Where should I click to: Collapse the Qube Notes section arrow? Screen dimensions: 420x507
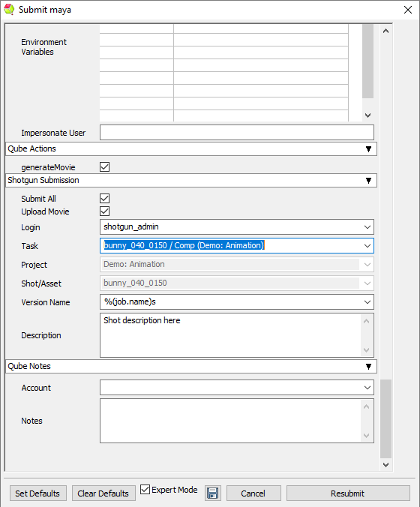tap(368, 367)
